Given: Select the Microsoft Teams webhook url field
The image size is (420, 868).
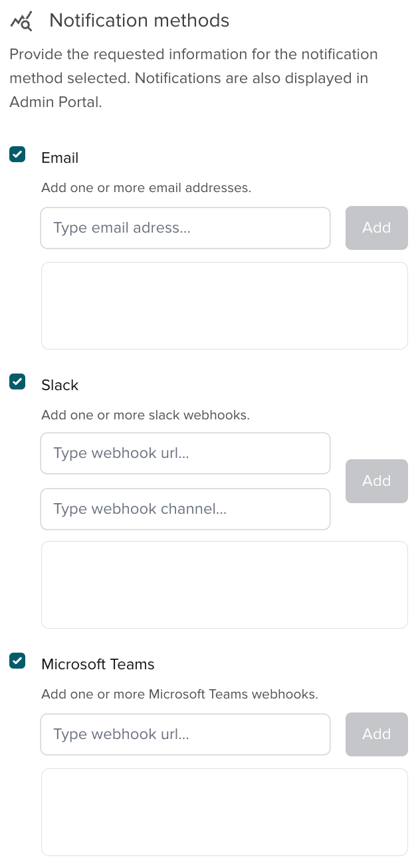Looking at the screenshot, I should click(x=185, y=734).
